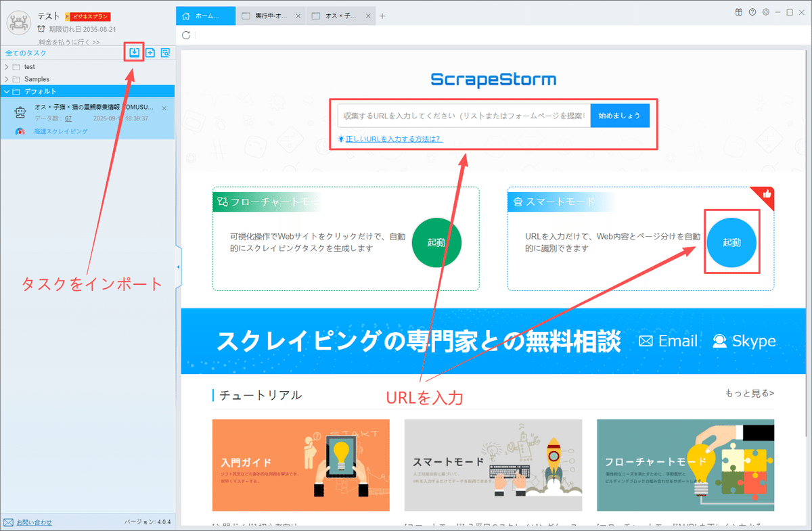Open the gift icon in title bar
This screenshot has width=812, height=531.
point(740,12)
